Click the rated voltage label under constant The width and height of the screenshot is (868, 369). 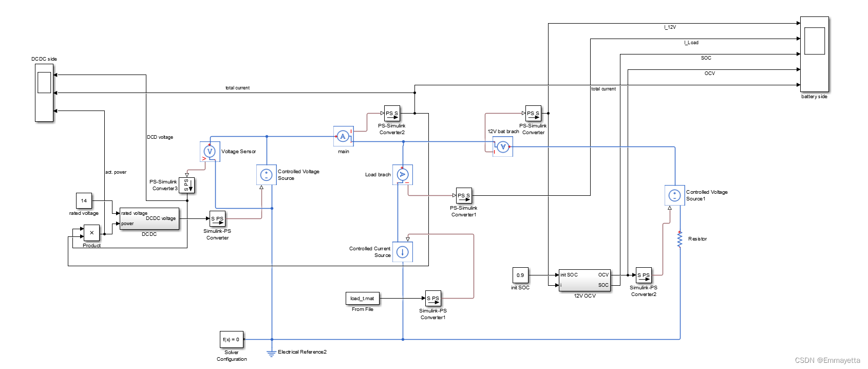click(84, 213)
